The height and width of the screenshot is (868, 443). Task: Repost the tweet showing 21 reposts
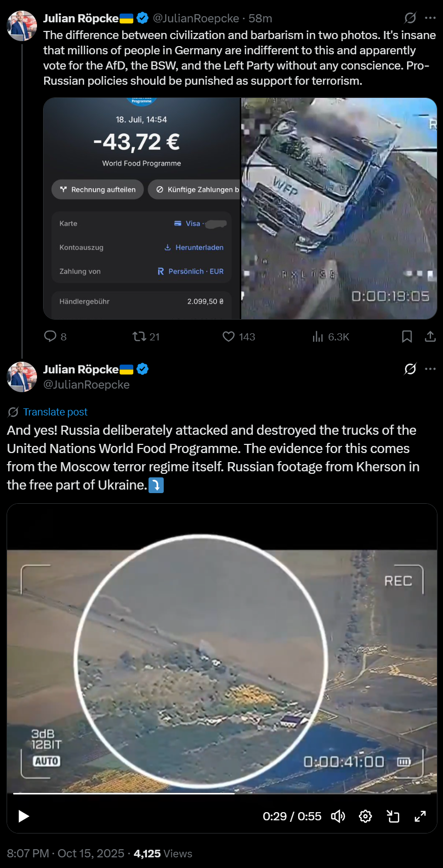pyautogui.click(x=139, y=336)
